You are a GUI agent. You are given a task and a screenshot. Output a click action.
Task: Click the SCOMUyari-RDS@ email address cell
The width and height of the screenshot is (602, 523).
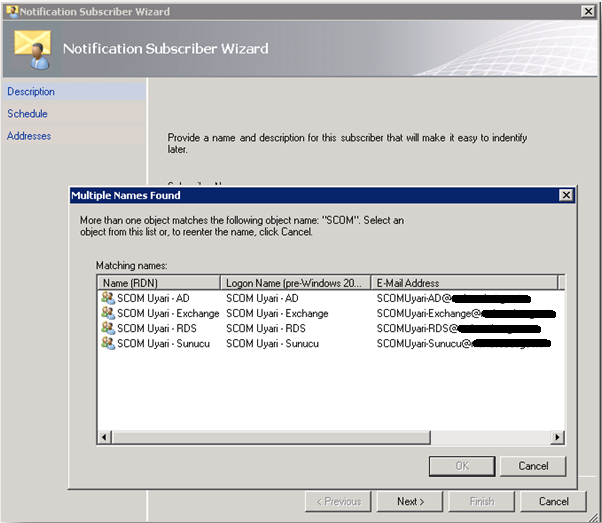point(458,328)
